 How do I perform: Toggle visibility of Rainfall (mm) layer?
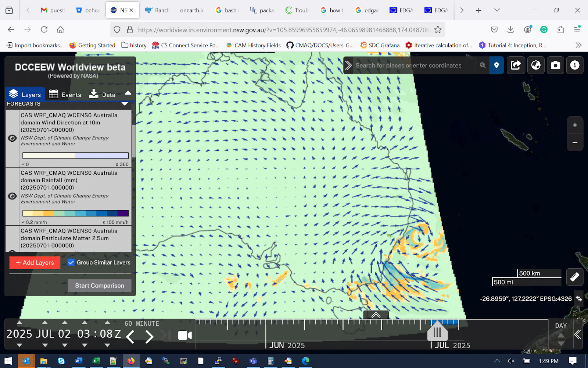[x=12, y=196]
